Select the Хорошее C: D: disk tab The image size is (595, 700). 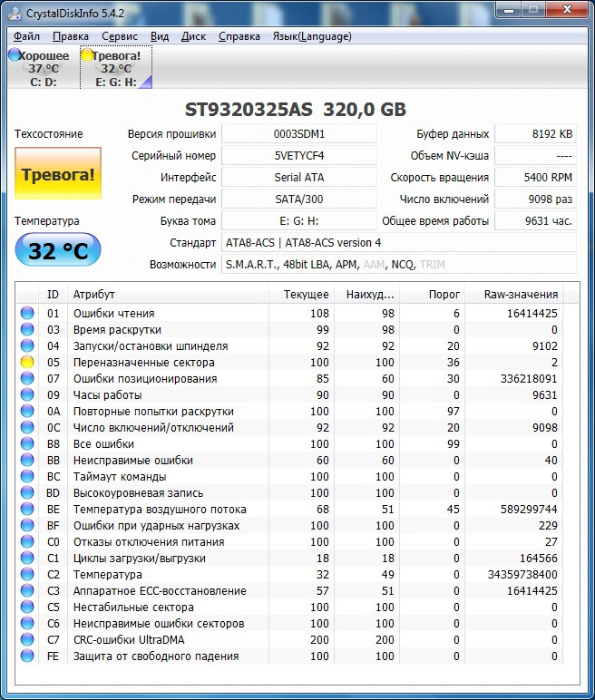(43, 67)
